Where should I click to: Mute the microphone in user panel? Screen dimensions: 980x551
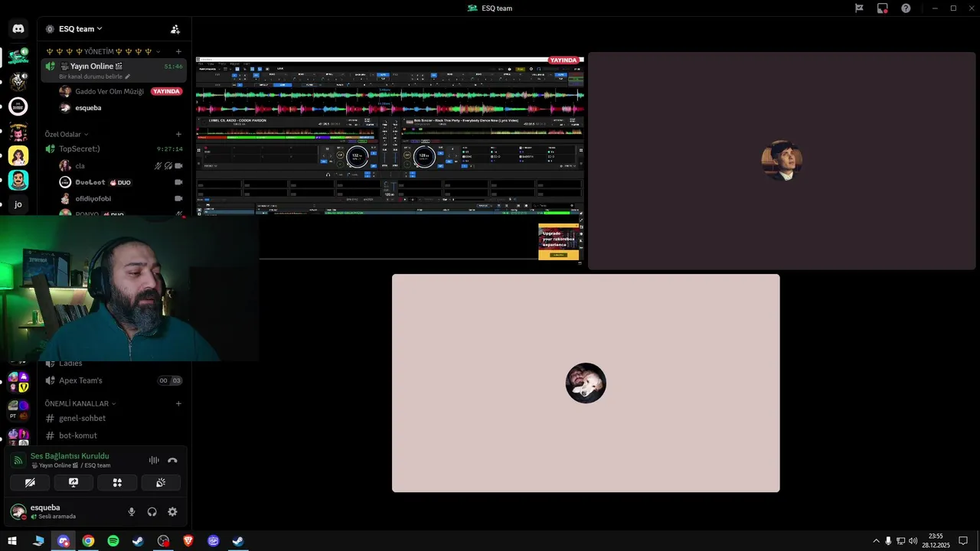click(x=132, y=512)
